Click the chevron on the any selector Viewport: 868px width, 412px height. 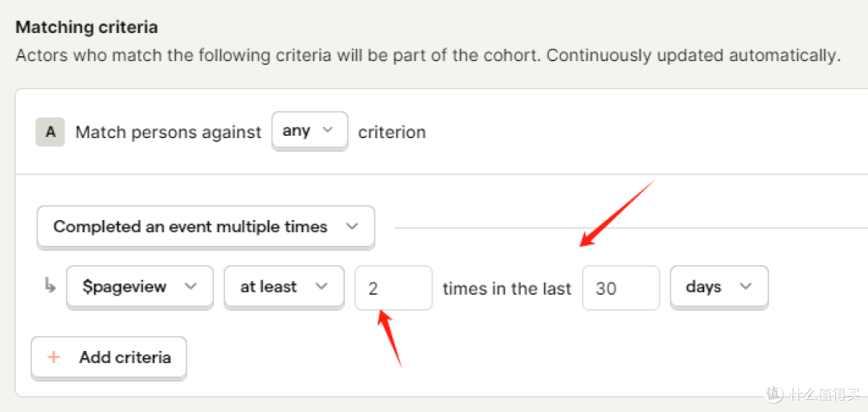(327, 130)
